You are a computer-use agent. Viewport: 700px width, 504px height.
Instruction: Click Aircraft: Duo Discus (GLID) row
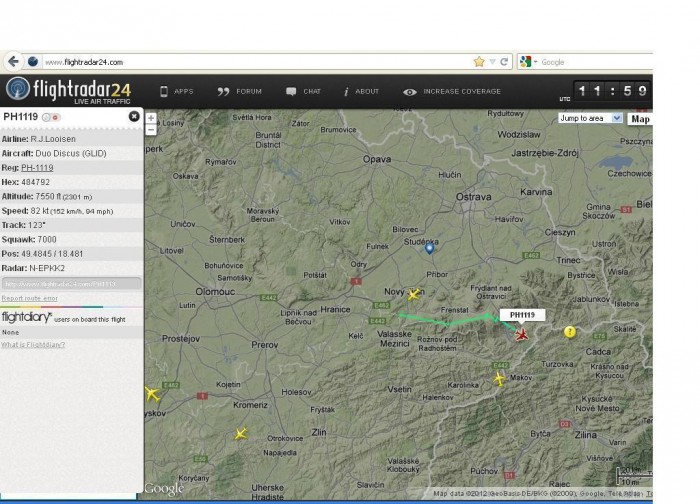[71, 154]
